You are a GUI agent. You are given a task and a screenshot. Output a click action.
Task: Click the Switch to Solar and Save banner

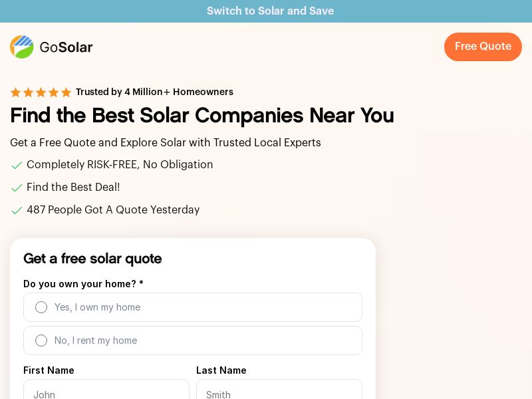(x=270, y=11)
